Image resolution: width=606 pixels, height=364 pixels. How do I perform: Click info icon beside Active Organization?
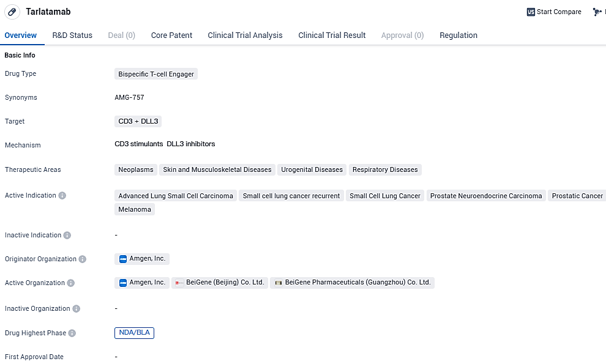tap(71, 283)
